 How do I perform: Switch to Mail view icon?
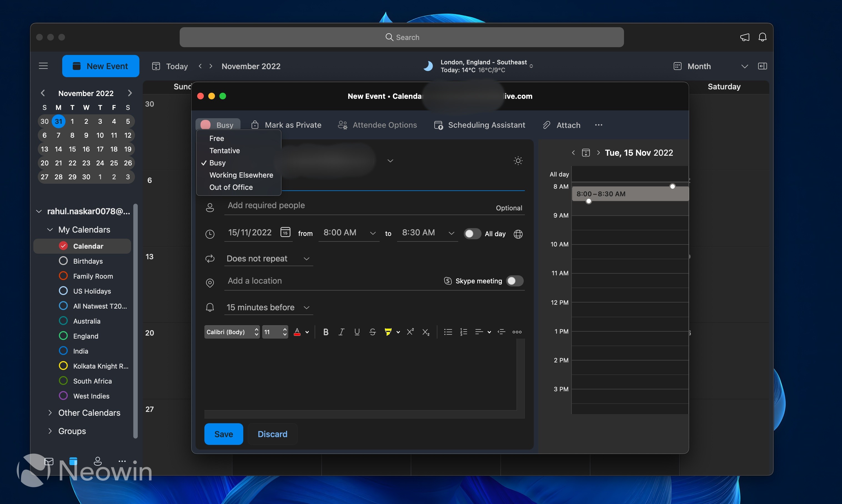pos(49,461)
